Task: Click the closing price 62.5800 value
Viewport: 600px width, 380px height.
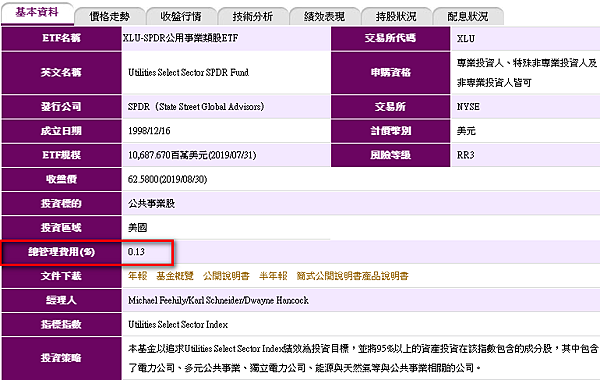Action: click(x=167, y=179)
